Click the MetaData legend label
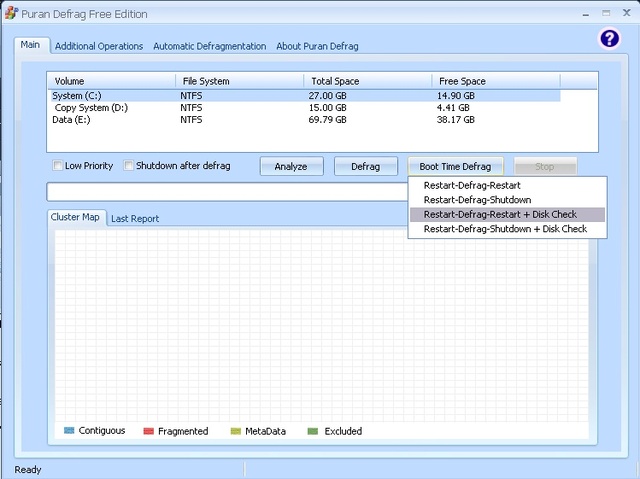This screenshot has height=479, width=640. tap(265, 431)
